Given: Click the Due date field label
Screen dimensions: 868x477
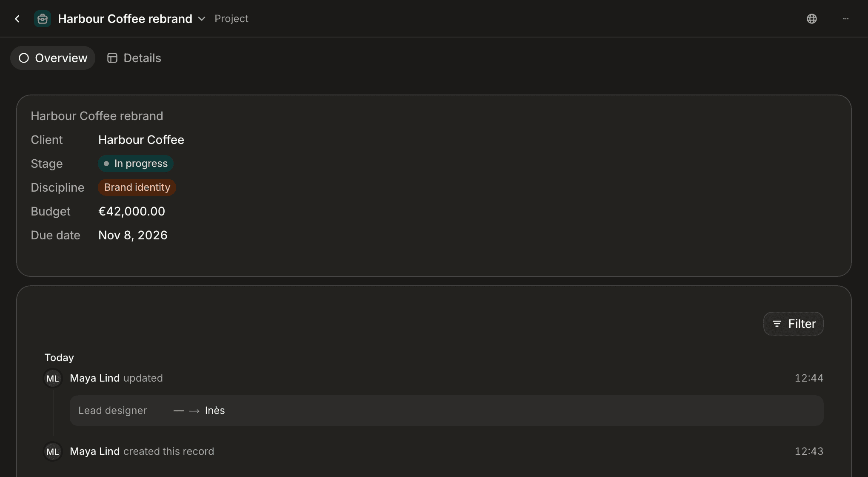Looking at the screenshot, I should pos(55,235).
